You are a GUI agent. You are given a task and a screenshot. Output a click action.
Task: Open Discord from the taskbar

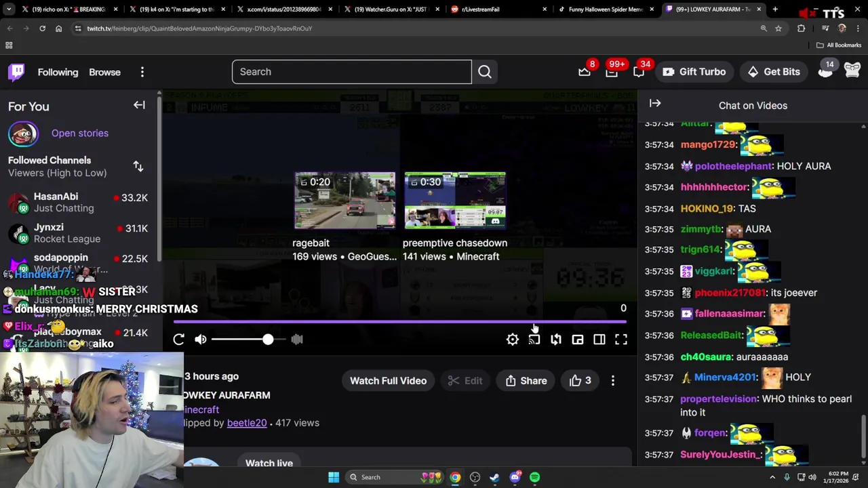pyautogui.click(x=515, y=477)
